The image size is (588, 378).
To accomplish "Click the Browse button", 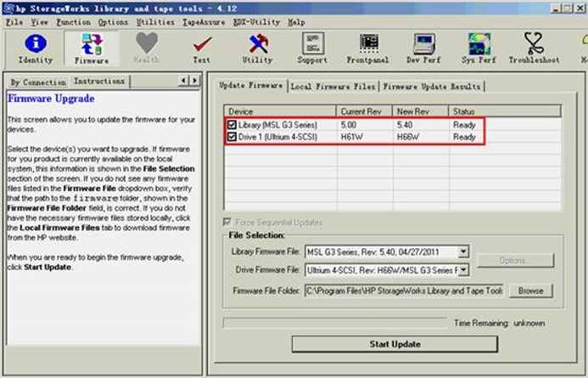I will pos(530,291).
